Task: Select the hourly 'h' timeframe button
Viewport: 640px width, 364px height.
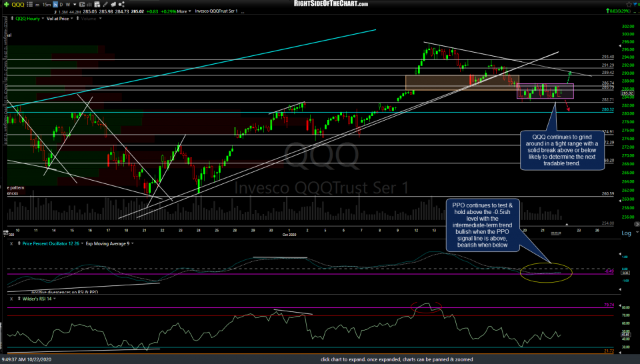Action: click(x=55, y=5)
